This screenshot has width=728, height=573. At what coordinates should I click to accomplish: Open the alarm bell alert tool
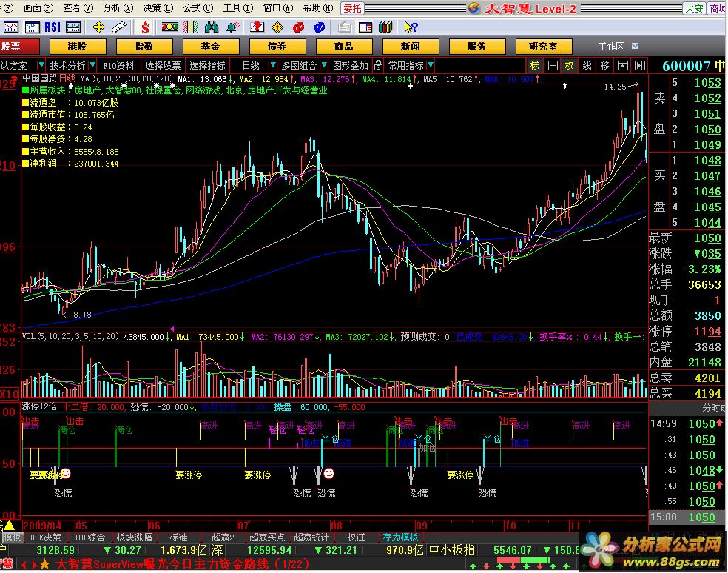232,27
